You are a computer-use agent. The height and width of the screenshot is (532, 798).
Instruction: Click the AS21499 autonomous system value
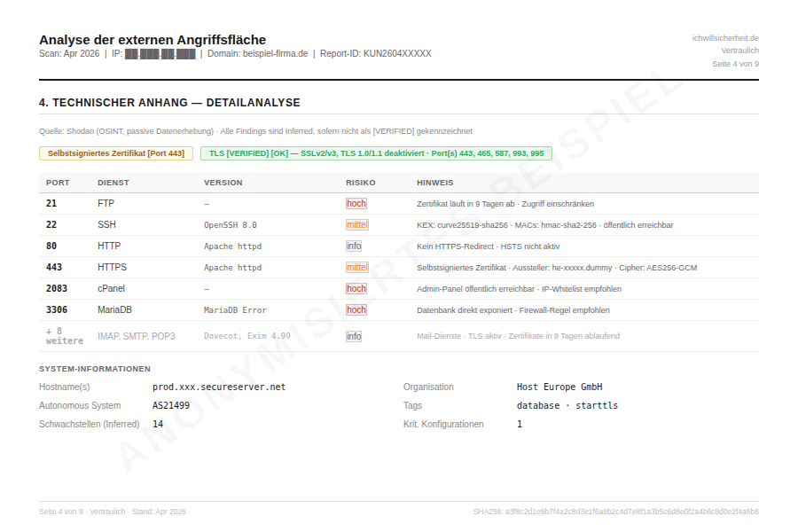coord(171,405)
